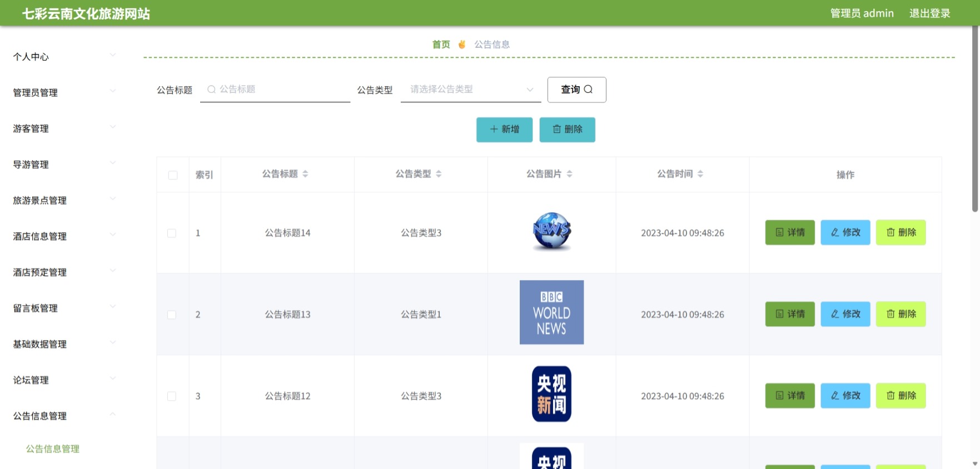
Task: Expand the 酒店信息管理 menu chevron
Action: tap(113, 234)
